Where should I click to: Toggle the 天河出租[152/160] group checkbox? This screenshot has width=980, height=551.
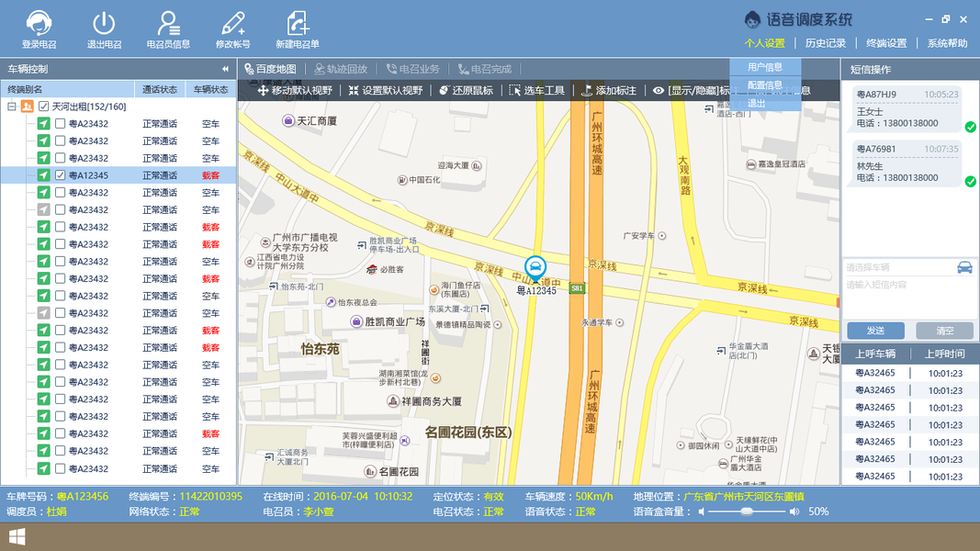44,107
